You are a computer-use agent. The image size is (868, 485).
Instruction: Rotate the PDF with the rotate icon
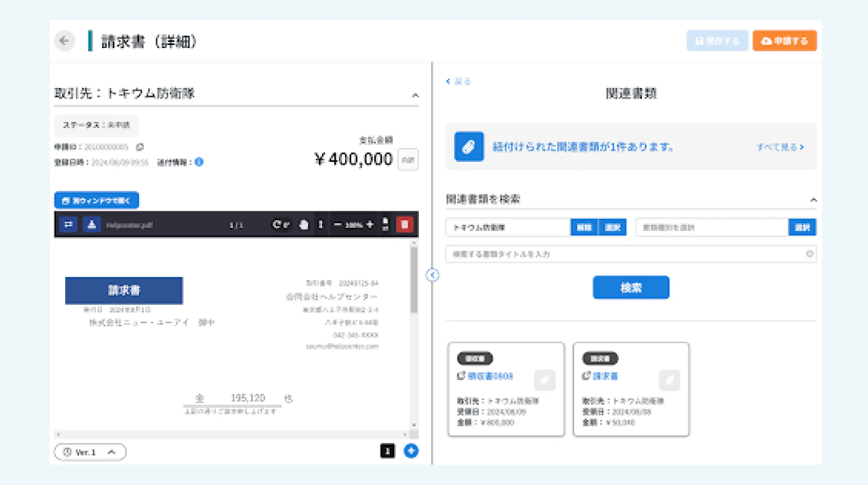277,224
